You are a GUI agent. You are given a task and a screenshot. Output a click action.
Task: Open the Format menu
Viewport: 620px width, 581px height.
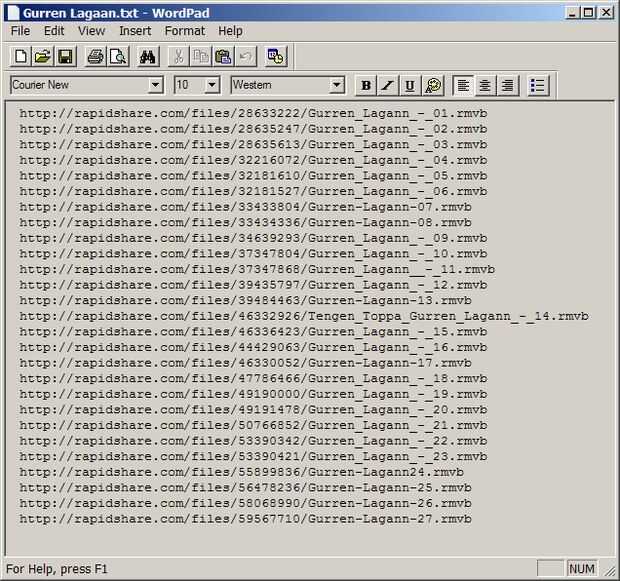coord(185,31)
